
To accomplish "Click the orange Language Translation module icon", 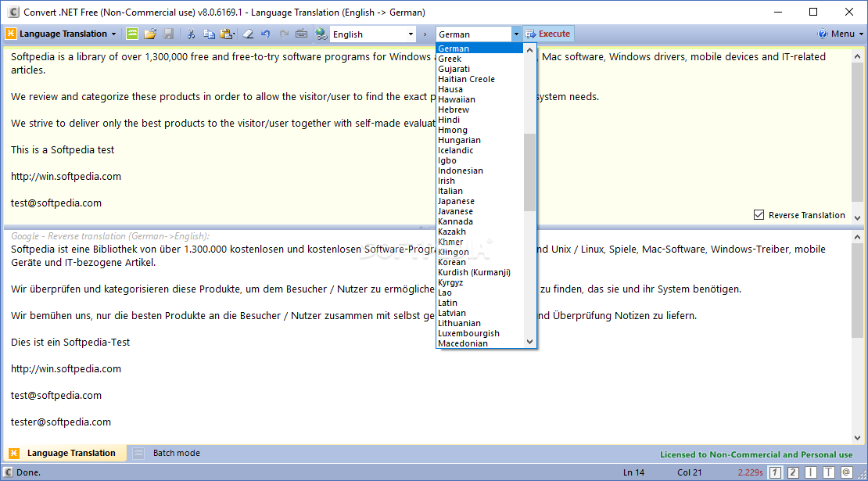I will click(x=11, y=34).
